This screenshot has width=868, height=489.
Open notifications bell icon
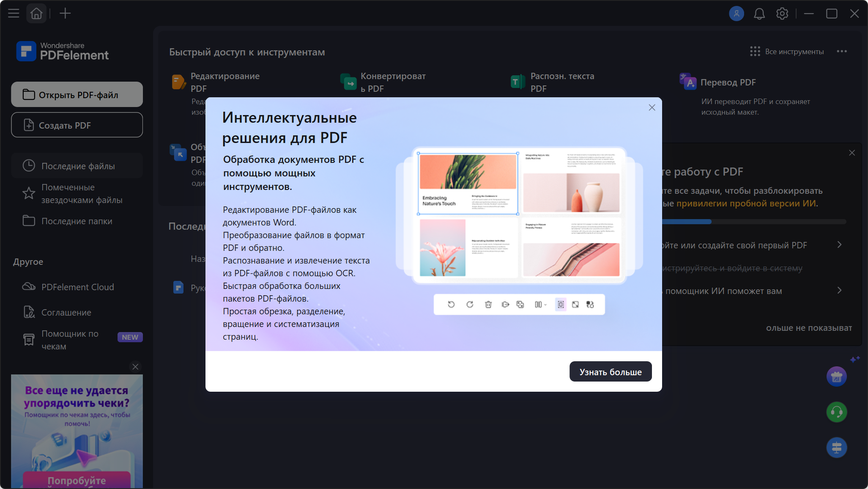(x=759, y=14)
